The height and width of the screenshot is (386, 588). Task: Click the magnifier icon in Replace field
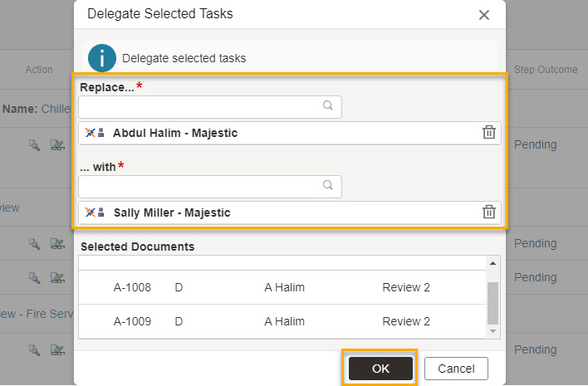click(x=328, y=105)
